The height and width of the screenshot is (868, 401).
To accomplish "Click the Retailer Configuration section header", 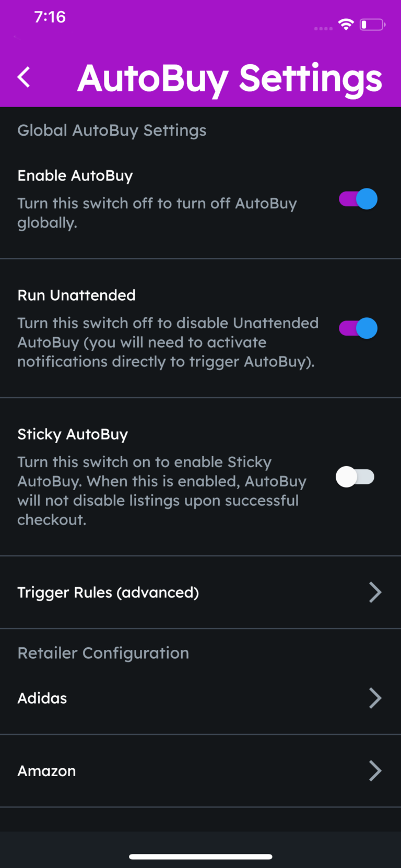I will click(103, 653).
